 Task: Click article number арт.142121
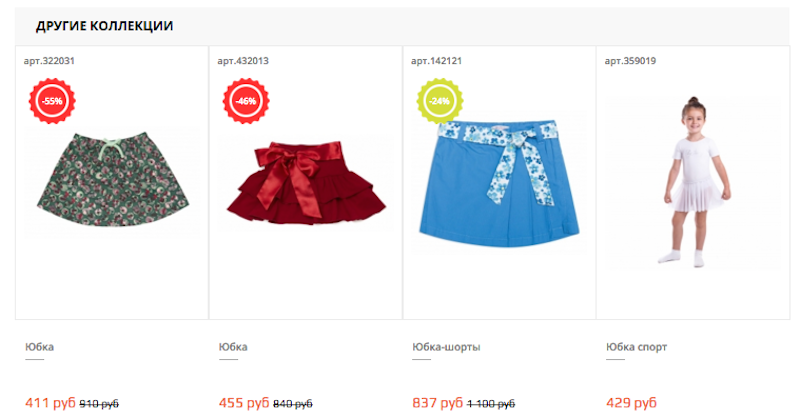[436, 61]
